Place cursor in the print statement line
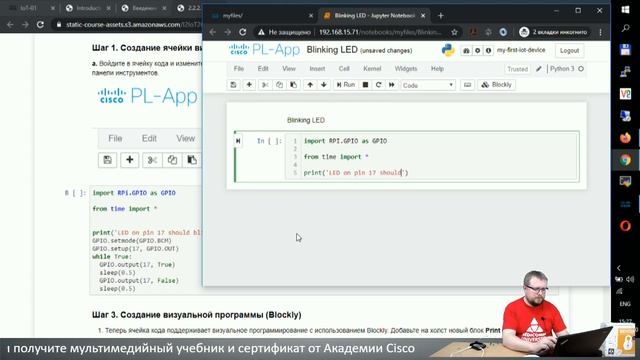Image resolution: width=640 pixels, height=360 pixels. (x=356, y=173)
